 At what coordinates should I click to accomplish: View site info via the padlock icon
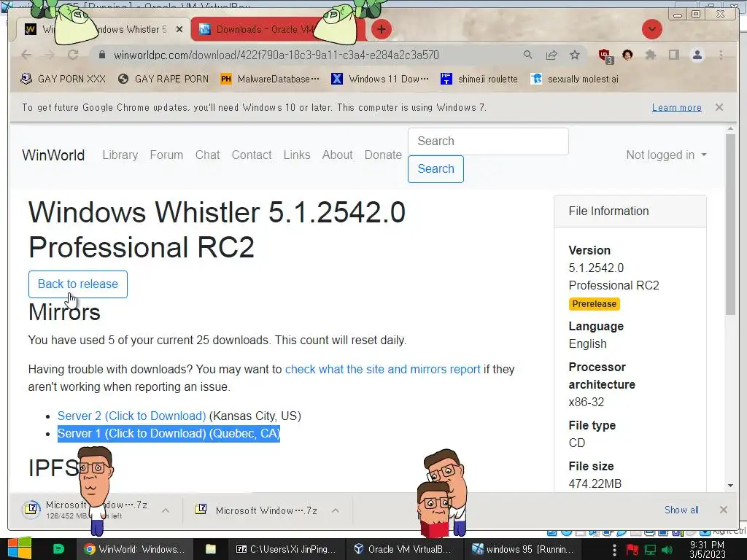pyautogui.click(x=101, y=55)
